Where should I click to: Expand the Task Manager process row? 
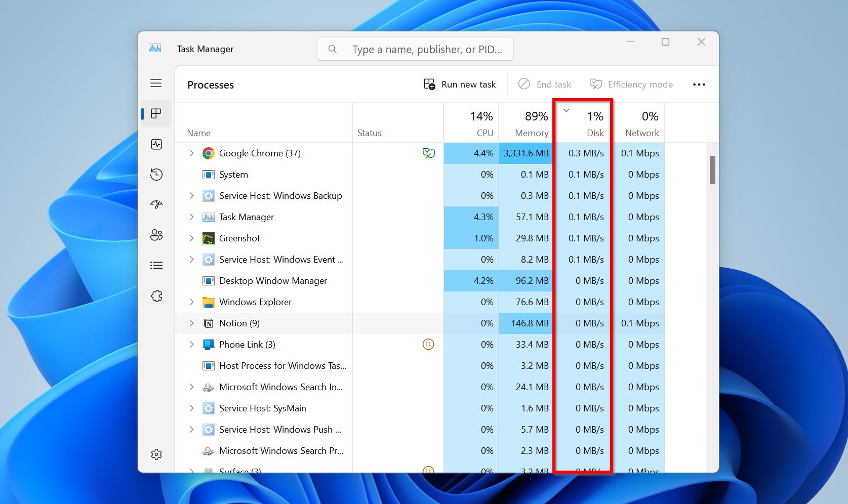coord(191,217)
